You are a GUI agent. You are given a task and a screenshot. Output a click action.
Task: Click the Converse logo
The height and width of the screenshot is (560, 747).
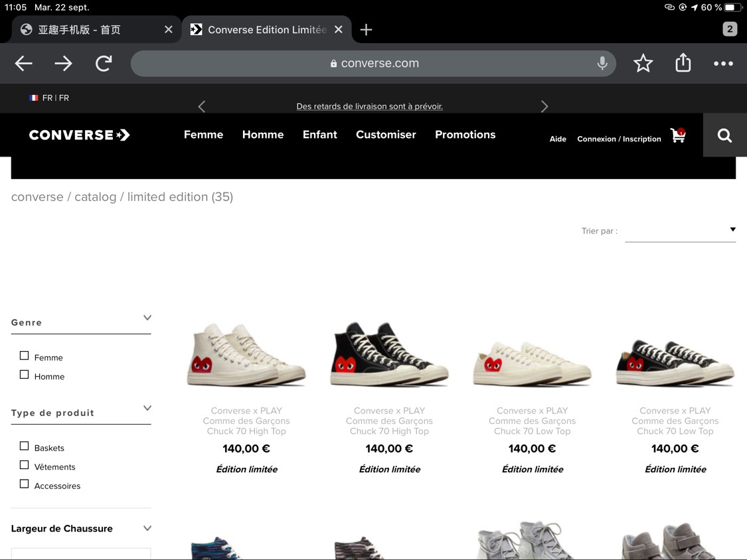click(x=80, y=135)
